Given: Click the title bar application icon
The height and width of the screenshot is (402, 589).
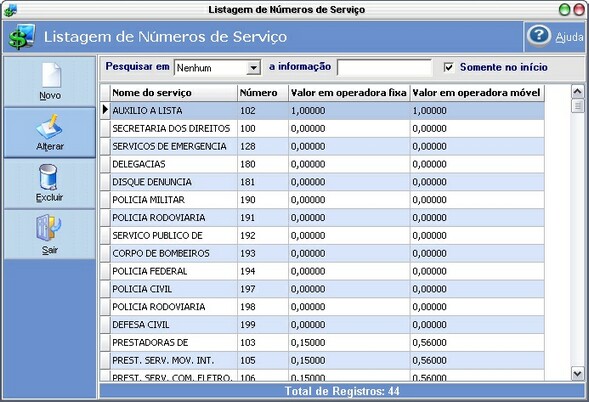Looking at the screenshot, I should click(10, 10).
